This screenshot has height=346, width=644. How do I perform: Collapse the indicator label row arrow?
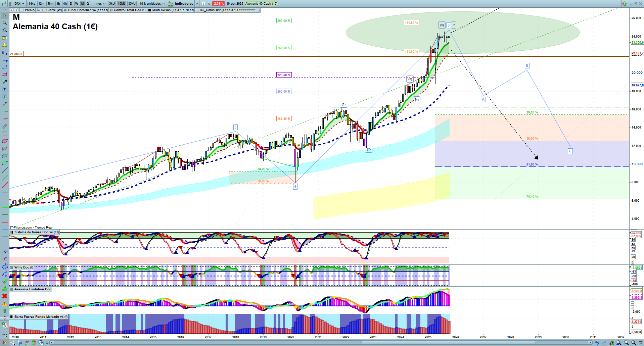(5, 10)
